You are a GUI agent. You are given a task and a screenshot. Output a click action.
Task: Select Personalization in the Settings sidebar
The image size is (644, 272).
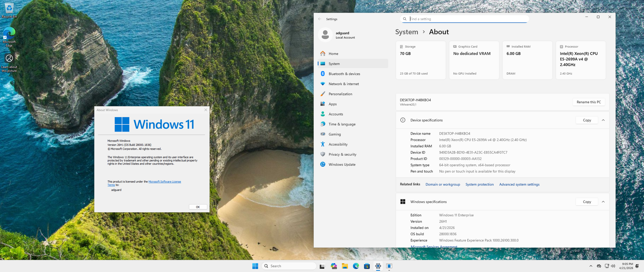pos(340,94)
